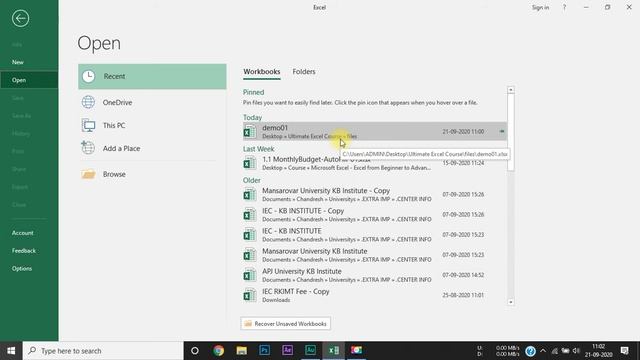Click the file icon beside IEC RKIMT Fee - Copy
This screenshot has width=640, height=360.
point(249,296)
